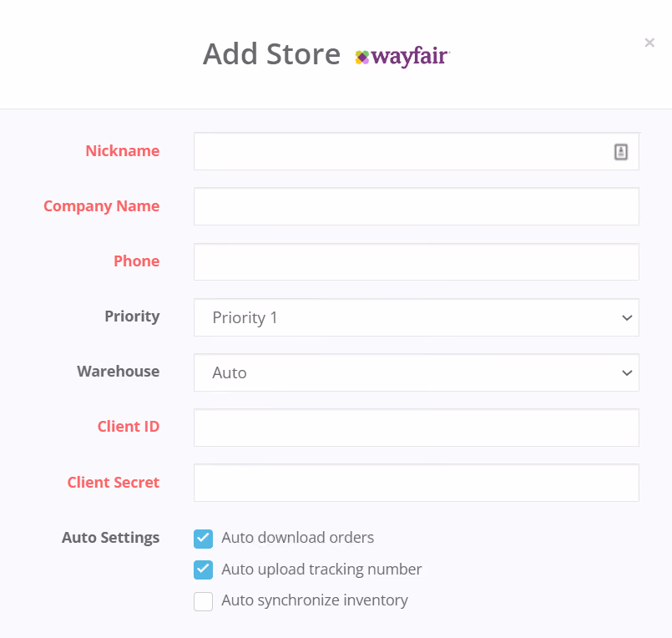Disable Auto upload tracking number checkbox
This screenshot has width=672, height=638.
pos(203,570)
